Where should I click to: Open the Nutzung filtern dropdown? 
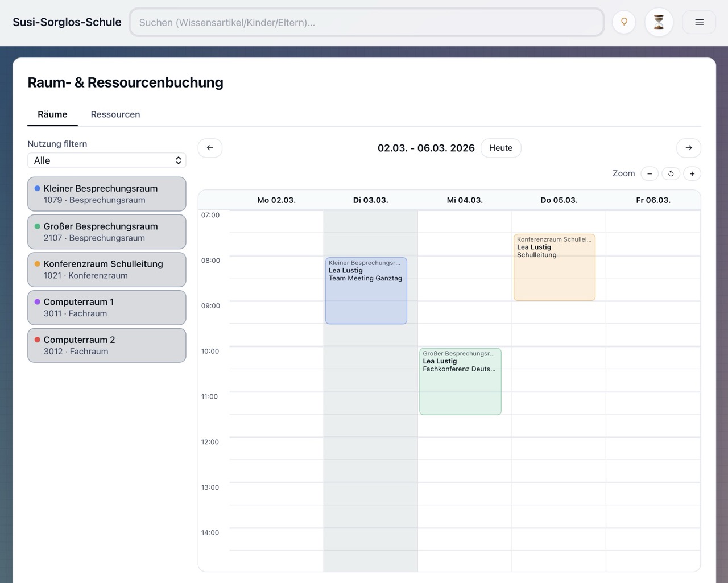coord(107,160)
